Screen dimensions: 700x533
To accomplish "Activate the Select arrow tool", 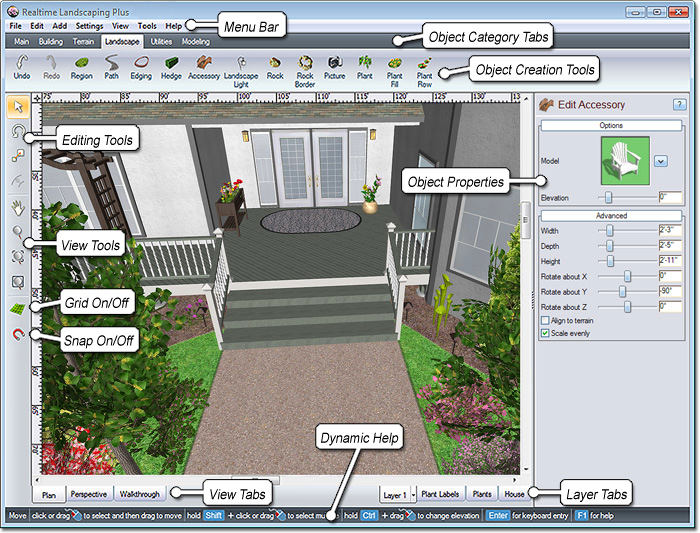I will point(18,106).
